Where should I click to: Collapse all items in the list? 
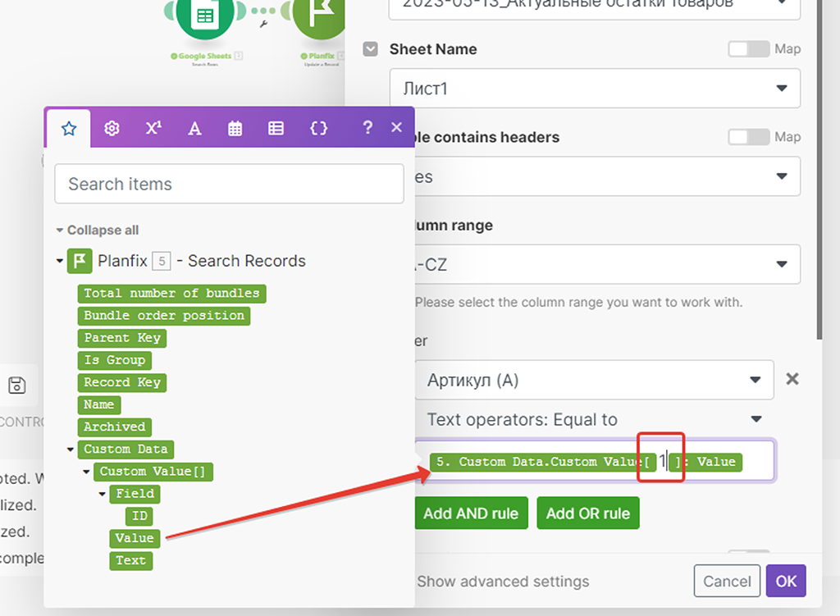98,230
